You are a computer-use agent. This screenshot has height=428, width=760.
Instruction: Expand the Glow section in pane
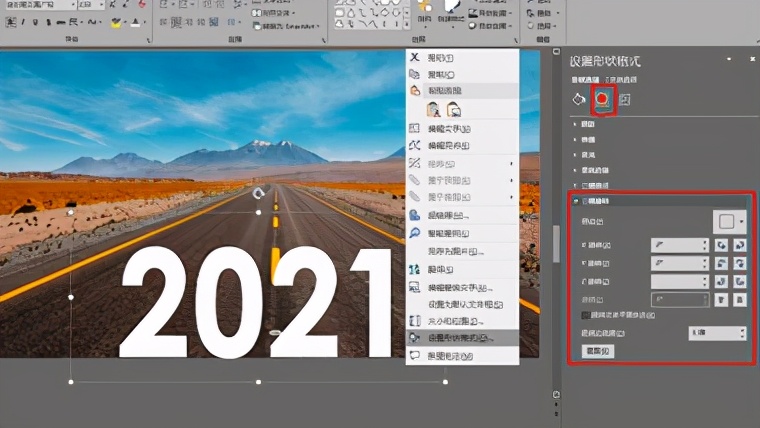point(584,155)
